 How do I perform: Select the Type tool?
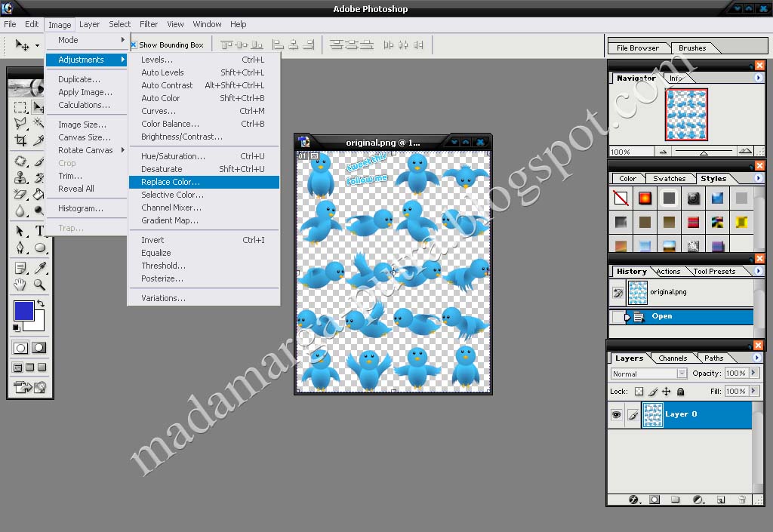(x=38, y=231)
